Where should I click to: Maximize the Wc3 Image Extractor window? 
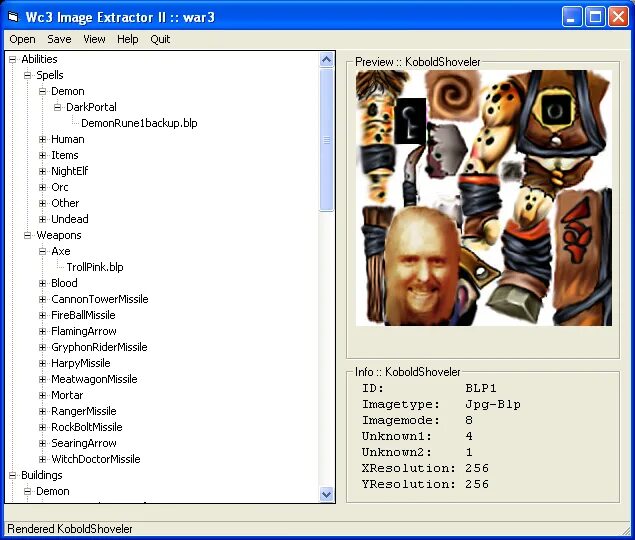point(595,17)
